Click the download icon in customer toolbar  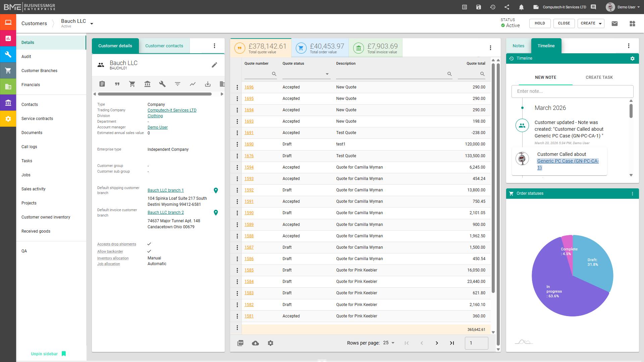(208, 84)
